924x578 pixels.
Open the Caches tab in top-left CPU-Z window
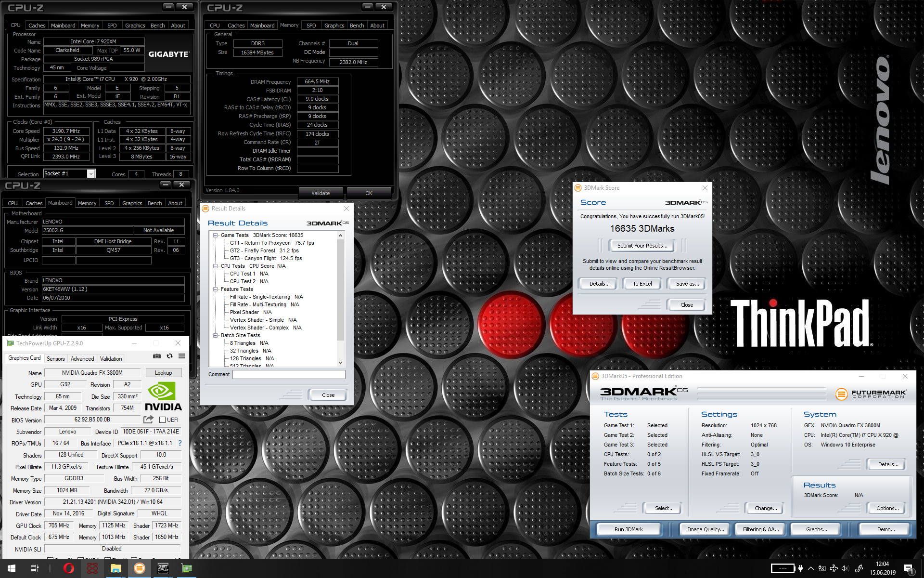tap(37, 26)
